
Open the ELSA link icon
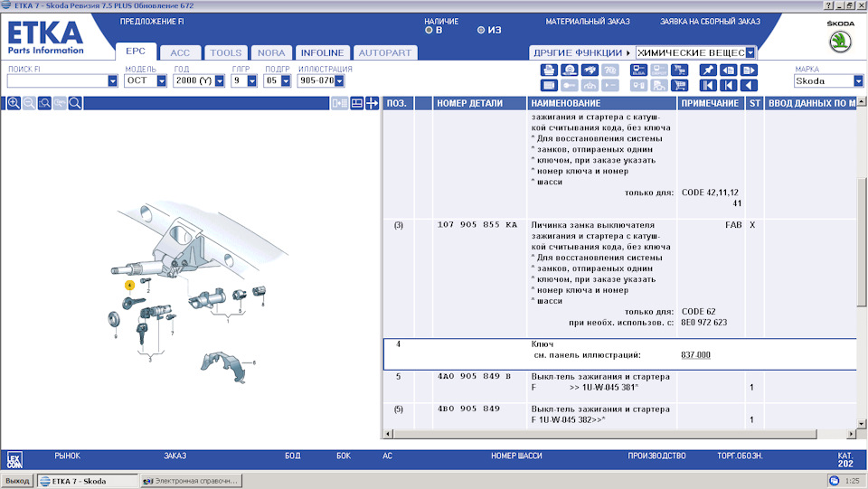pos(639,71)
